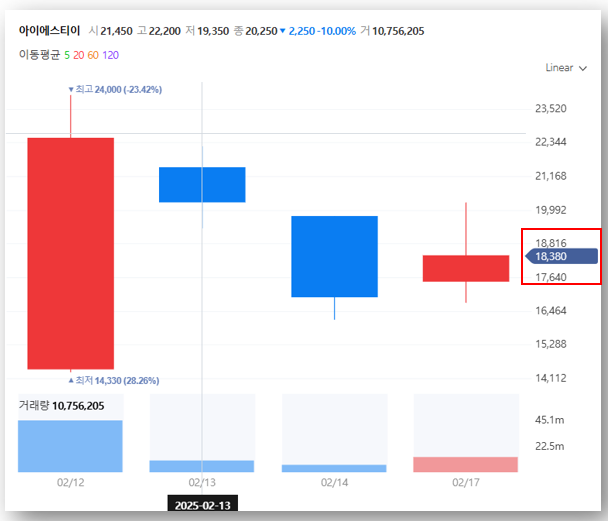Click the 02/13 volume bar
The height and width of the screenshot is (521, 608).
pos(202,466)
